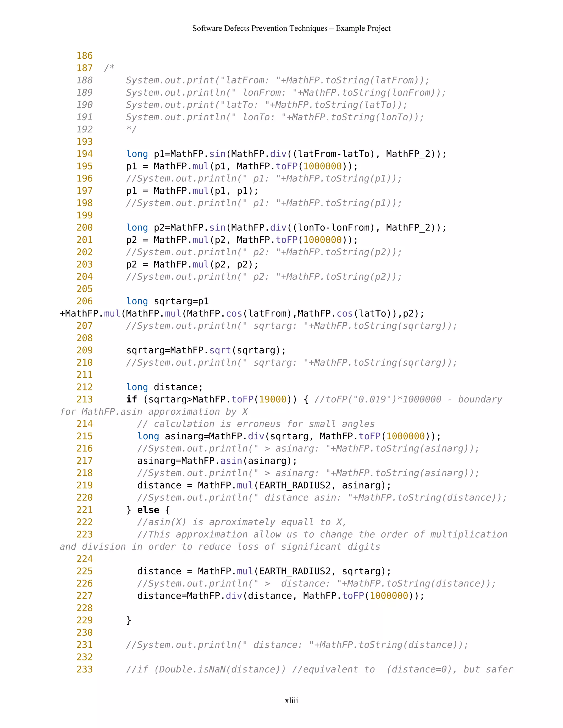The image size is (563, 728).
Task: Click the line 189 'lonFrom' println comment
Action: (286, 93)
